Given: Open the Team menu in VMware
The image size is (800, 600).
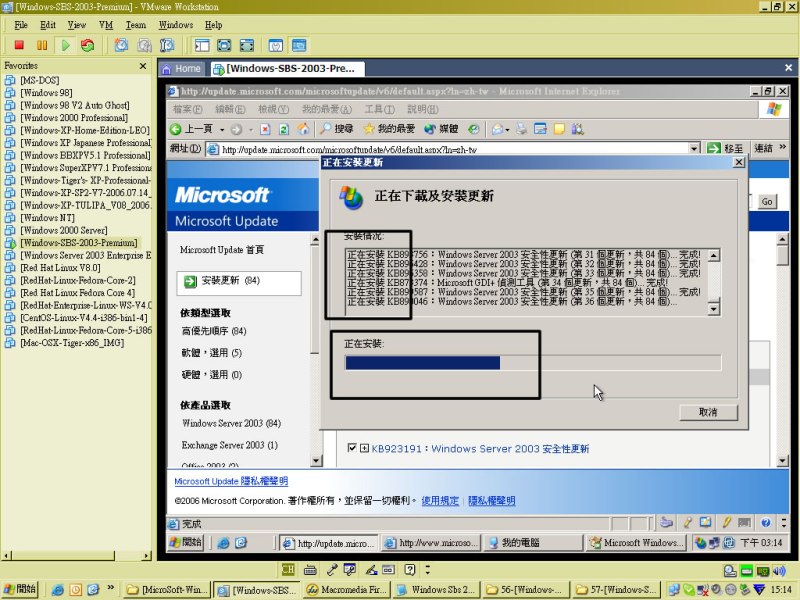Looking at the screenshot, I should pos(136,25).
